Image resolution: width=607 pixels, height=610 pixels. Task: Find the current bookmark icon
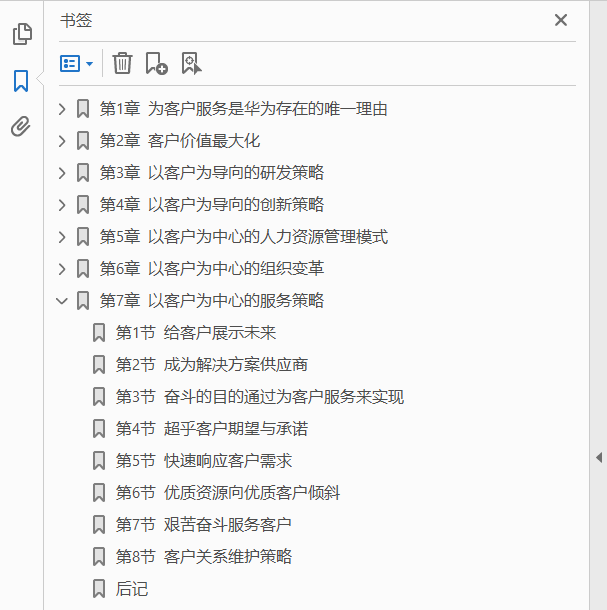[191, 63]
